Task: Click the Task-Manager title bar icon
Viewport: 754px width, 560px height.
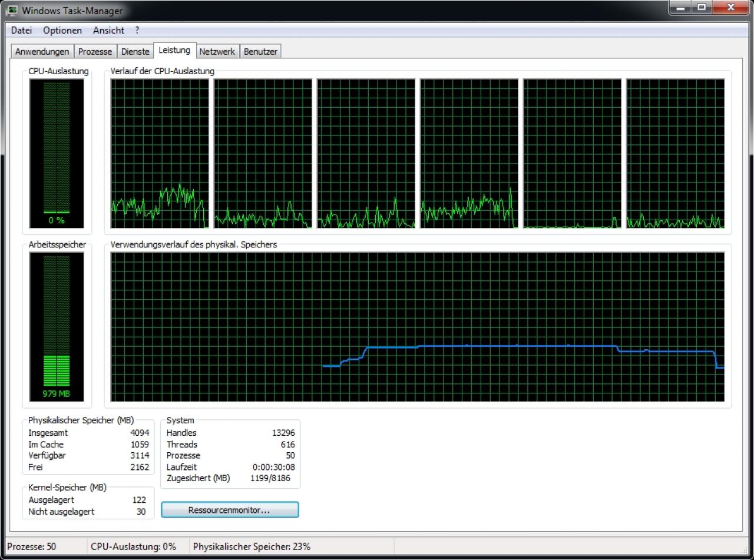Action: pyautogui.click(x=12, y=10)
